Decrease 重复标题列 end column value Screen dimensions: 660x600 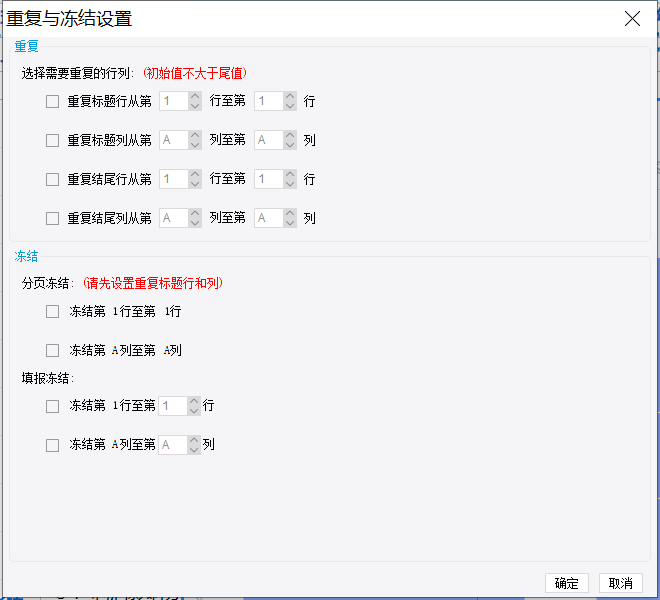290,145
